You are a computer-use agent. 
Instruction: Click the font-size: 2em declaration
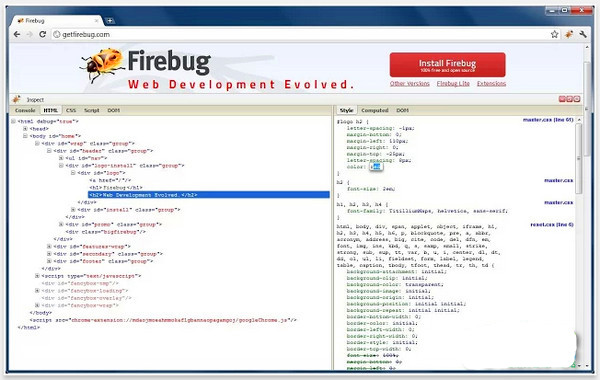click(371, 189)
